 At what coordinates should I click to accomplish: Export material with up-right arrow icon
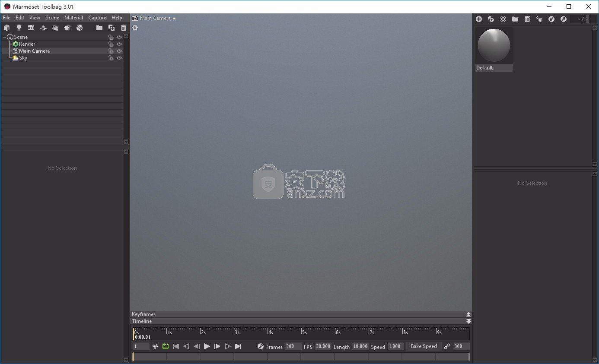[x=564, y=19]
